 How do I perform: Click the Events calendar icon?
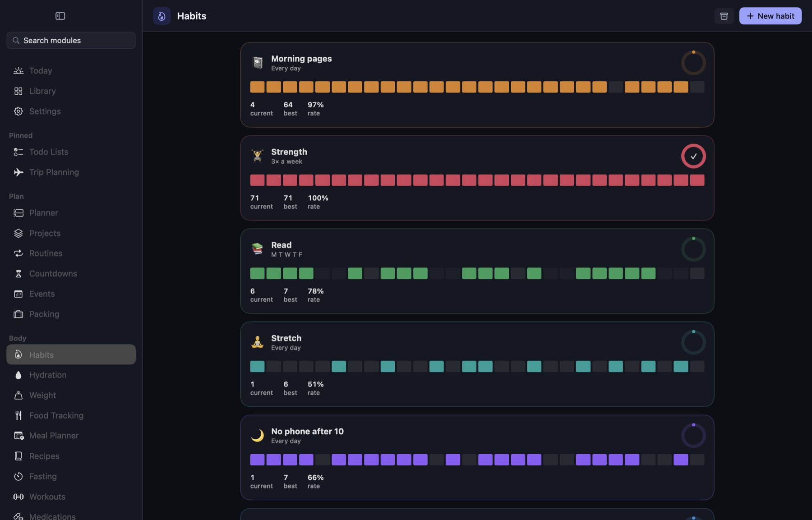coord(18,294)
